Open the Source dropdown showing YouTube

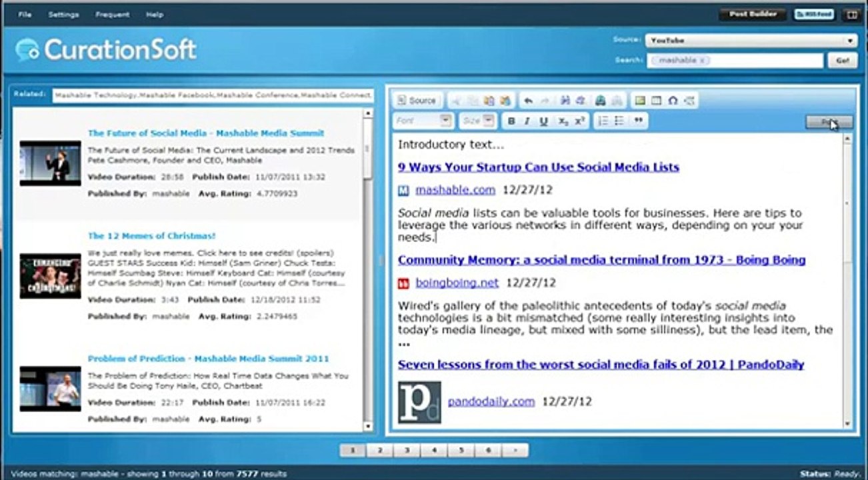pyautogui.click(x=751, y=41)
